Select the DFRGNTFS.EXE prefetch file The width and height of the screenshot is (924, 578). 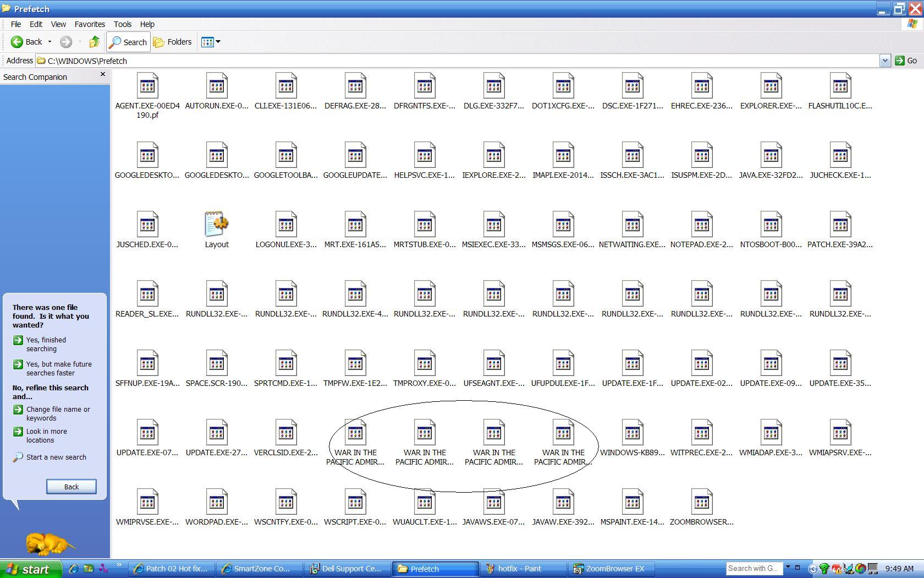[x=425, y=92]
